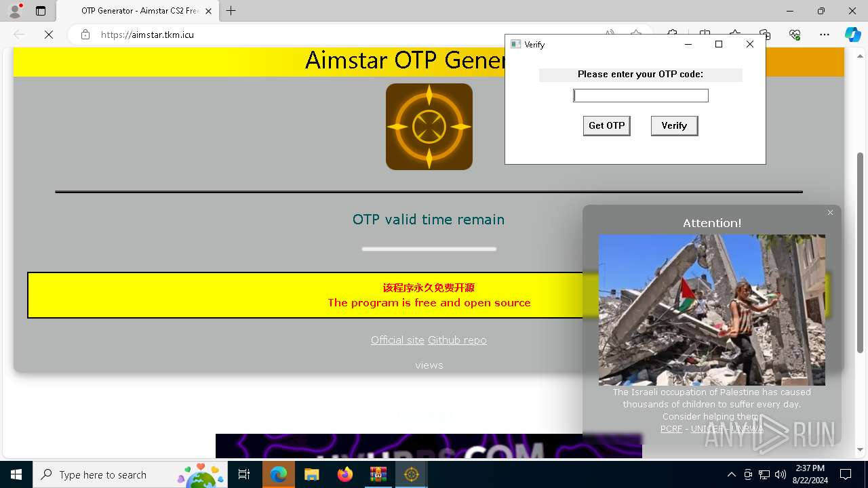This screenshot has width=868, height=488.
Task: Show hidden system tray icons
Action: [x=731, y=474]
